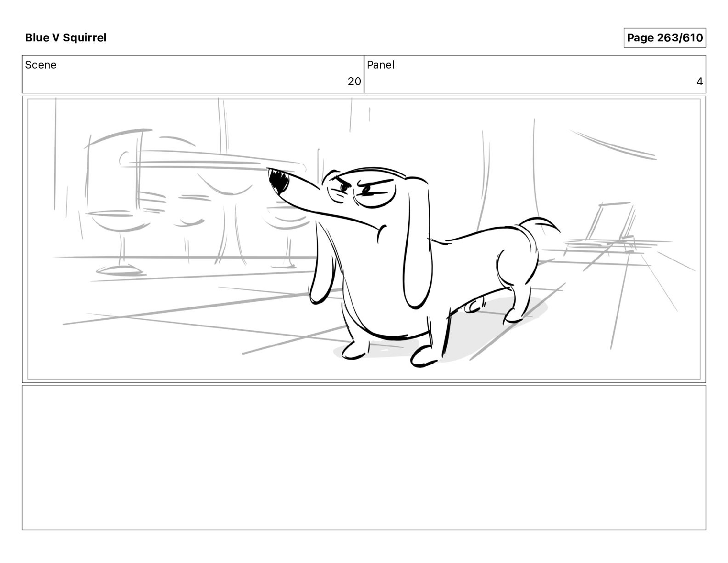Click the 'Blue V Squirrel' project title
Screen dimensions: 728x563
click(x=66, y=38)
